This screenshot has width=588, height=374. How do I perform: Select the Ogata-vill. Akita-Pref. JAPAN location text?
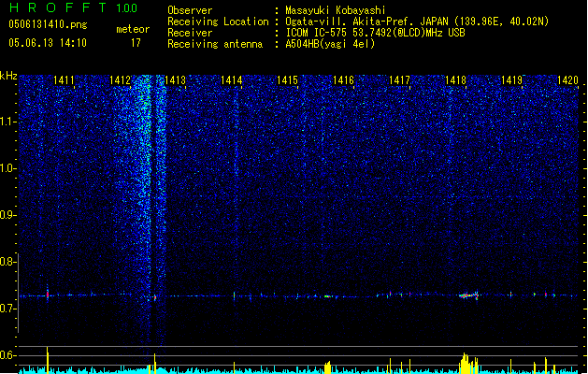417,22
